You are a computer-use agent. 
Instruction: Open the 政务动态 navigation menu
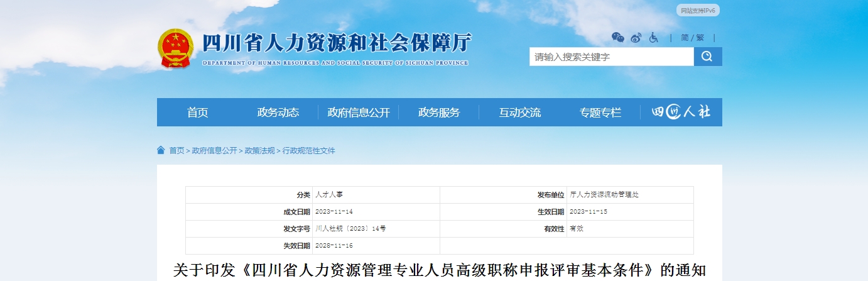(x=278, y=113)
